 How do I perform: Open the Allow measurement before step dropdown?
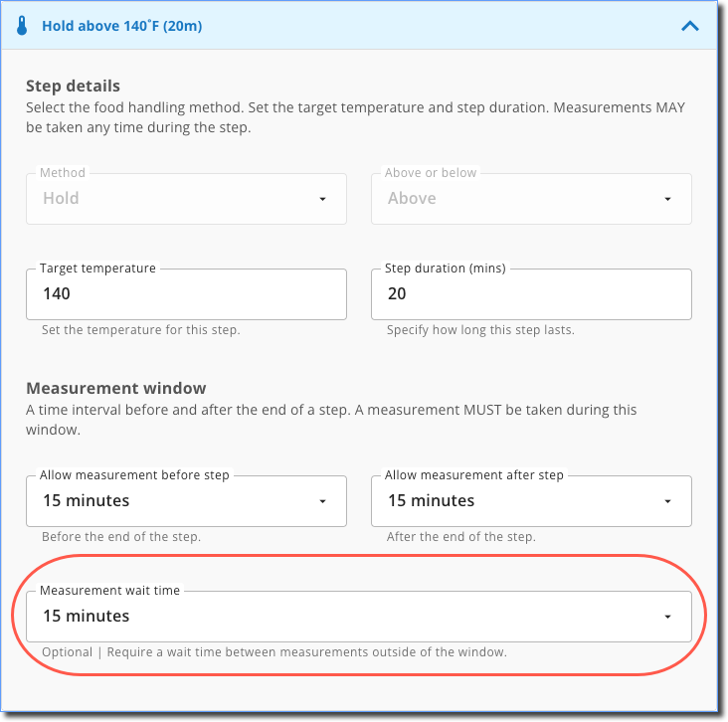(179, 501)
